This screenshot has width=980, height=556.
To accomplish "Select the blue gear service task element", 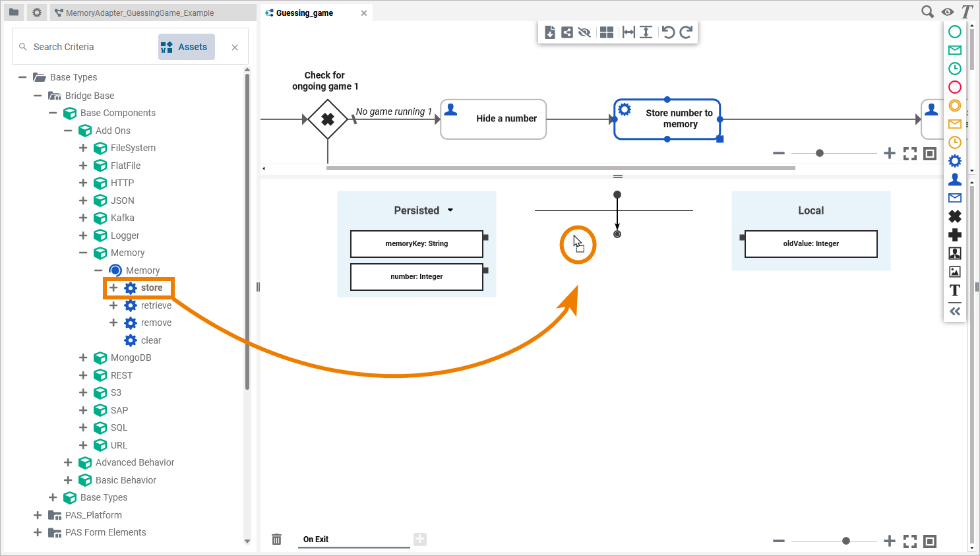I will 954,161.
